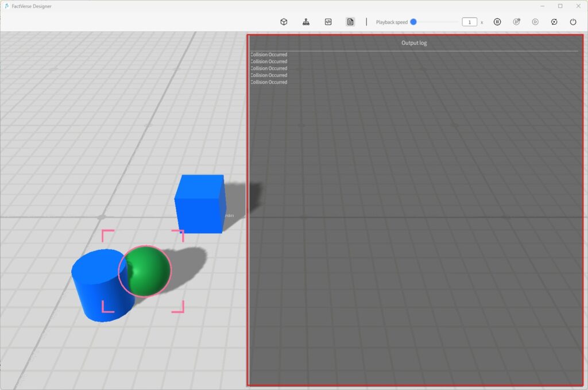Click the disabled play button
The height and width of the screenshot is (390, 588).
click(x=535, y=22)
